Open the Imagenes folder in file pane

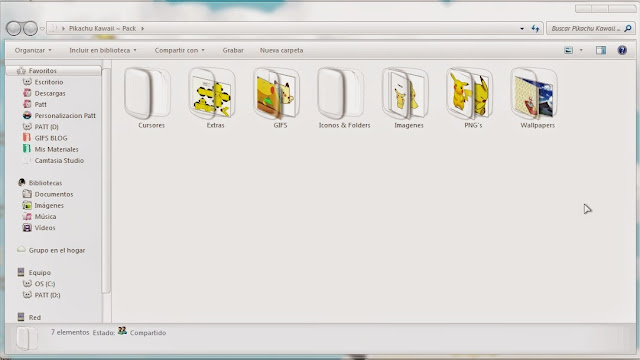tap(406, 98)
